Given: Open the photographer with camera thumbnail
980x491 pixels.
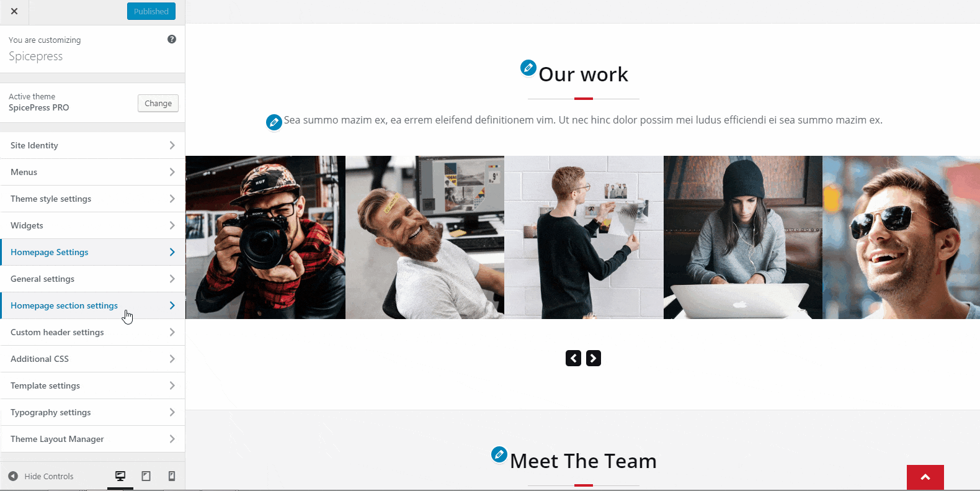Looking at the screenshot, I should tap(265, 237).
